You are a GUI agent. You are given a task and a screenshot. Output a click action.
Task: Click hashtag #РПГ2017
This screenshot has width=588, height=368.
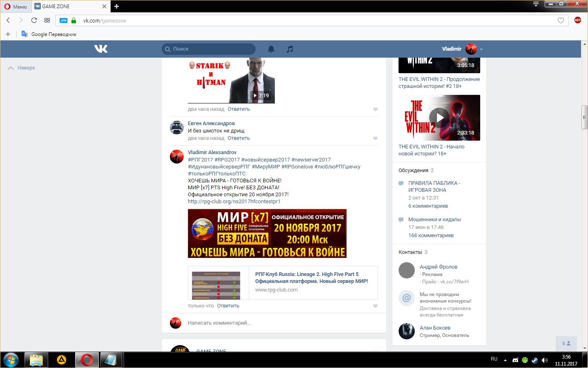[x=200, y=160]
